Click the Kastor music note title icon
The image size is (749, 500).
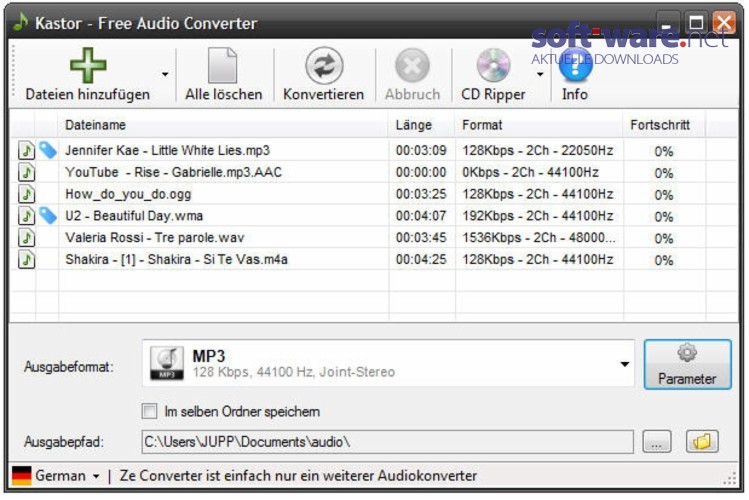[x=20, y=22]
